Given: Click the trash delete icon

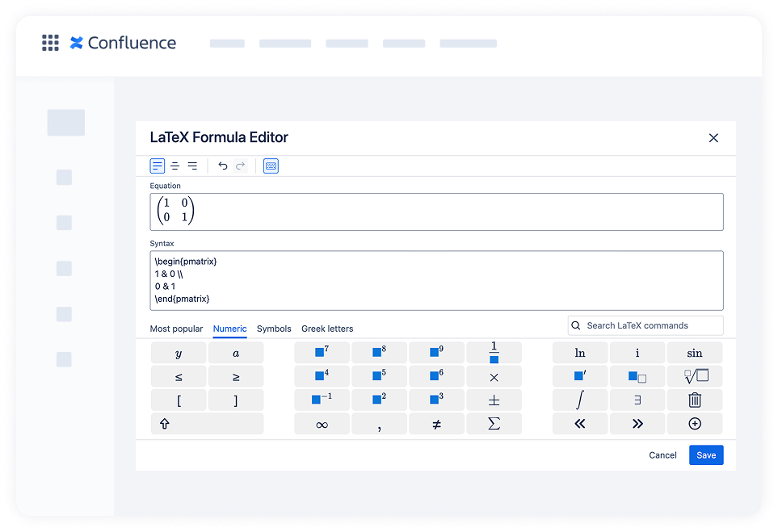Looking at the screenshot, I should tap(694, 400).
